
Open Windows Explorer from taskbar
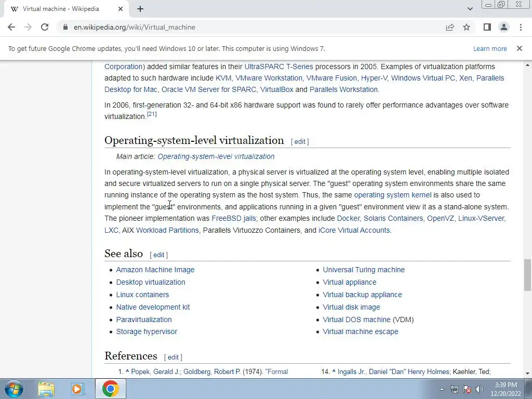pos(46,389)
